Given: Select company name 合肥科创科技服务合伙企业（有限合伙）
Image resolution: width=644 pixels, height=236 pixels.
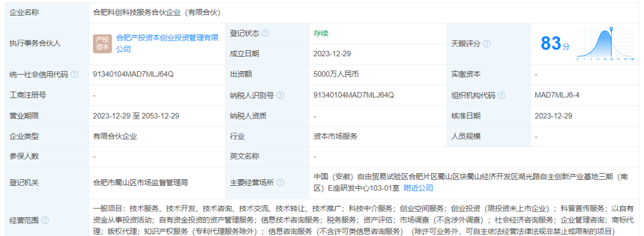Looking at the screenshot, I should [x=157, y=13].
